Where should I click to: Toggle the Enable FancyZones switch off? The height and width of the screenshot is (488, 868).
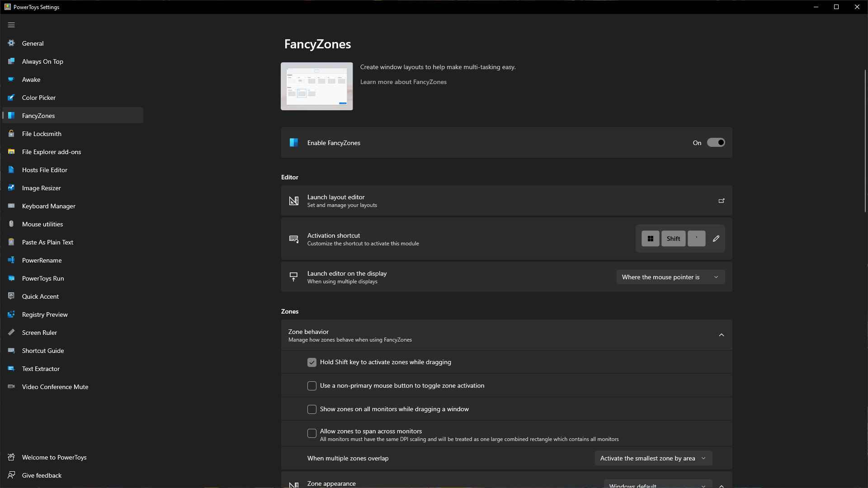(716, 142)
